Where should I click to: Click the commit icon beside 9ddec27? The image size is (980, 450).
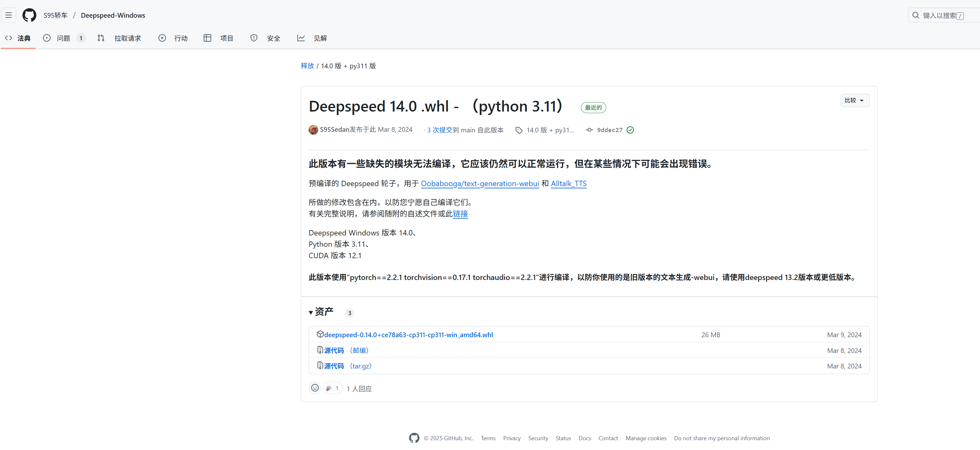coord(589,130)
